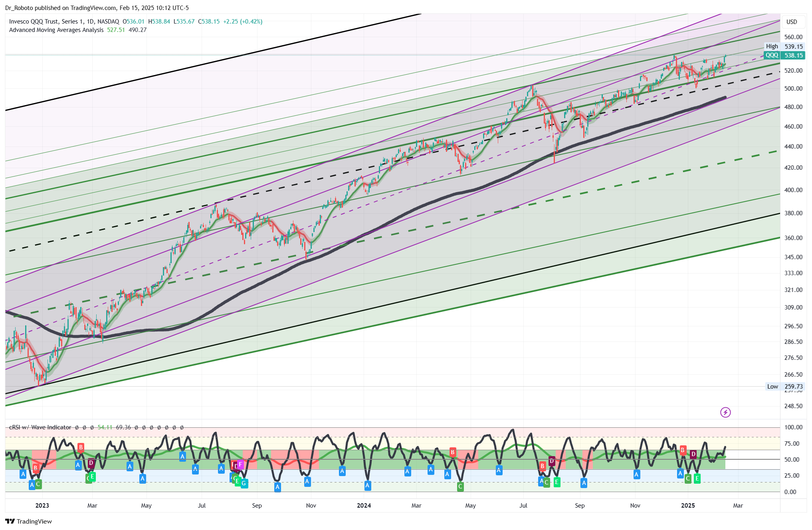Click the 75.00 cRSI scale label
Image resolution: width=812 pixels, height=530 pixels.
[x=792, y=444]
